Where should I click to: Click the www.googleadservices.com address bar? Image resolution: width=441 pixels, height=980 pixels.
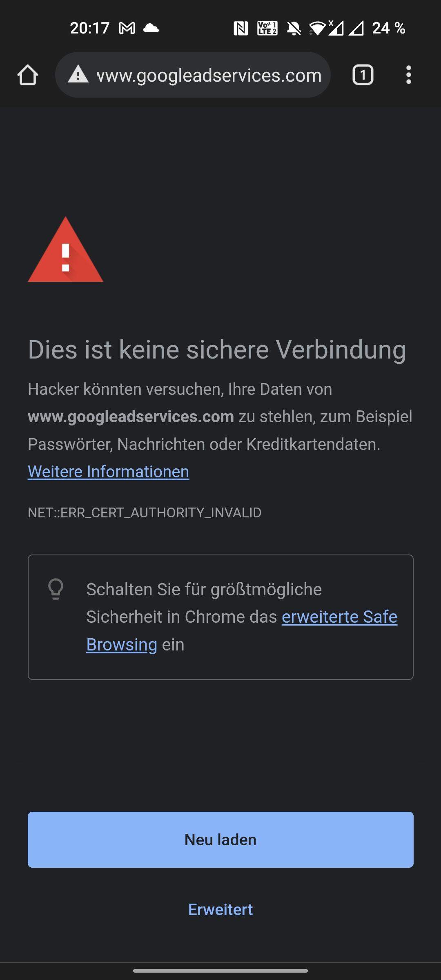(x=208, y=75)
